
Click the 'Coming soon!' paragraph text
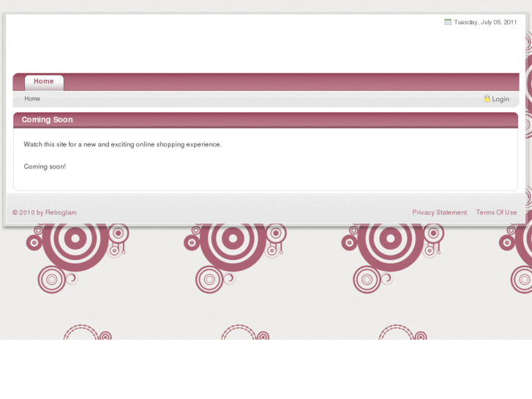coord(45,167)
